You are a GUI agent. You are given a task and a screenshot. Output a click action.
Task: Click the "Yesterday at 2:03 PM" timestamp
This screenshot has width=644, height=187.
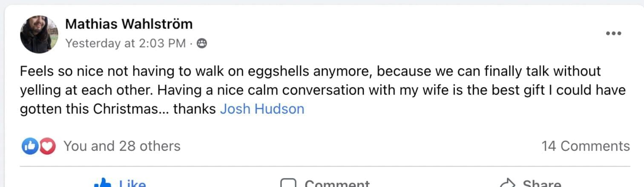tap(126, 43)
